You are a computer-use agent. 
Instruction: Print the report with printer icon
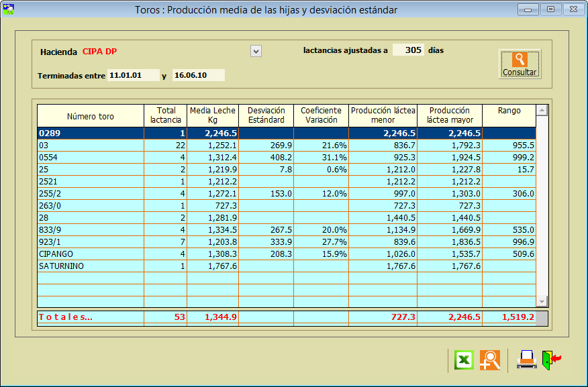click(x=526, y=360)
